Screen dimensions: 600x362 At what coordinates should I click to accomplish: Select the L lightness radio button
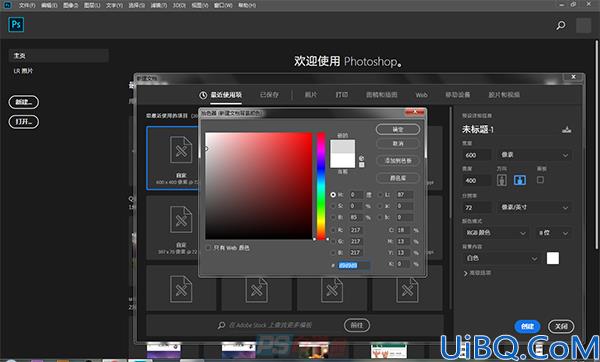380,195
